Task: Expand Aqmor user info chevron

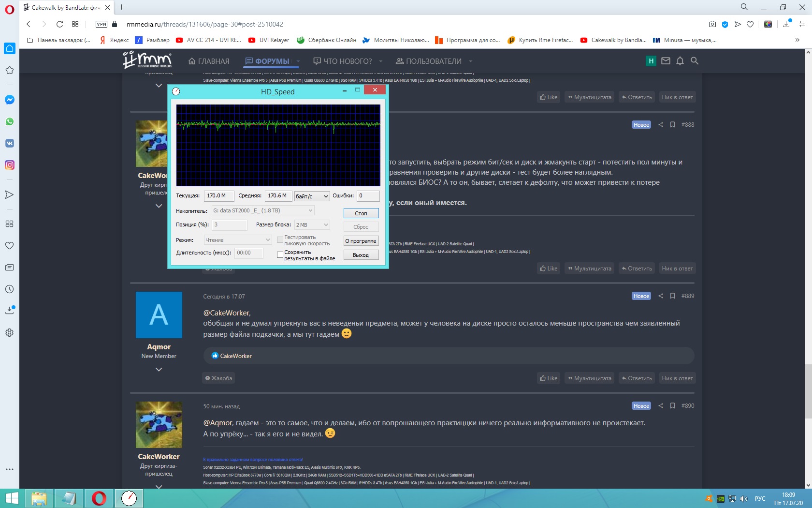Action: (159, 370)
